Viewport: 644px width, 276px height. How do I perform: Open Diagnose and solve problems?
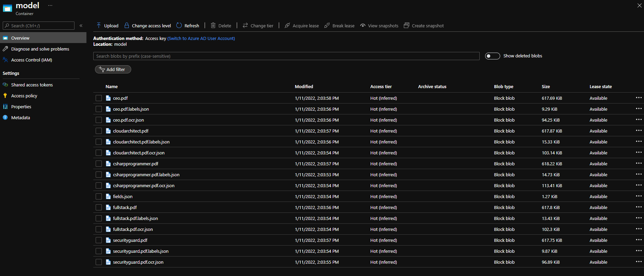[x=40, y=49]
